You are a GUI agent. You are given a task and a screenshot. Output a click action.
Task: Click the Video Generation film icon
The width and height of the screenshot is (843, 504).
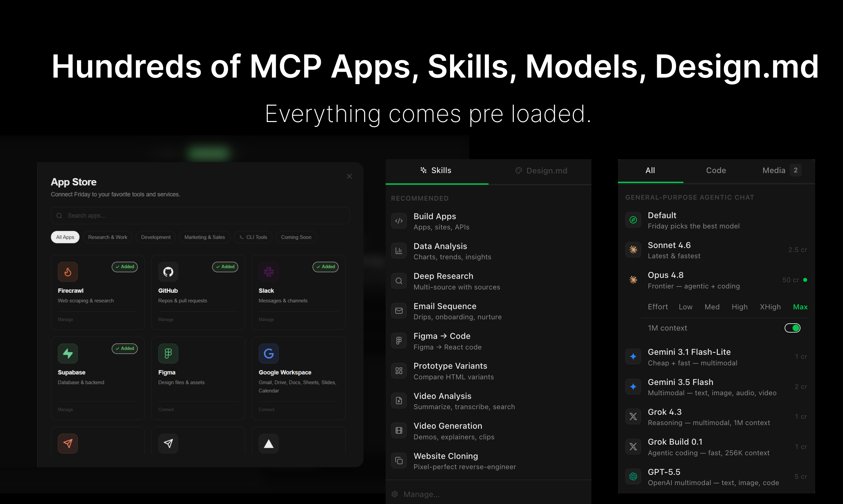399,431
